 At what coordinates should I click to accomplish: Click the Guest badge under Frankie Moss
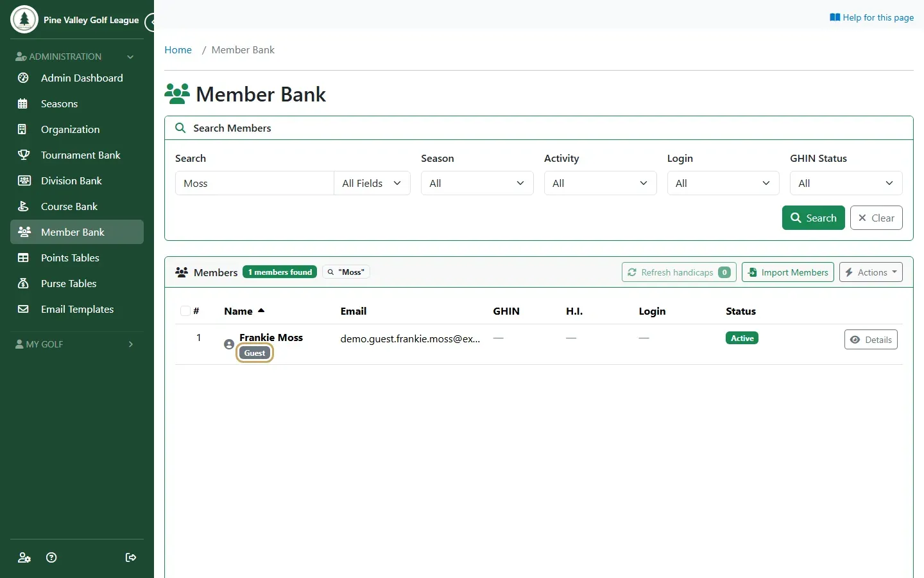click(x=255, y=353)
